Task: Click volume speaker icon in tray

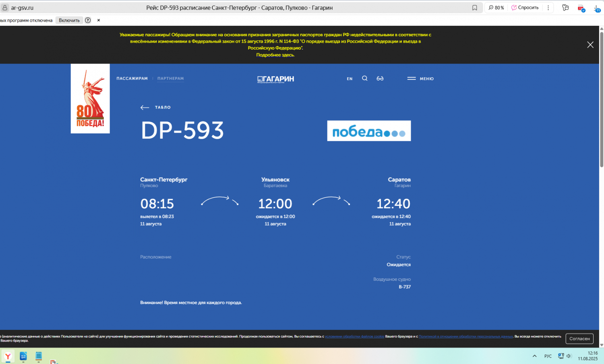Action: click(569, 356)
